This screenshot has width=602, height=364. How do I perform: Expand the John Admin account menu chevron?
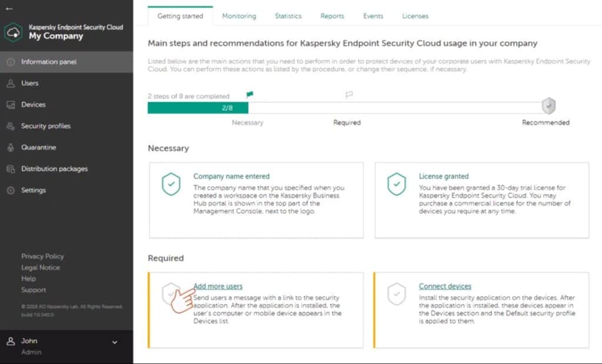[x=115, y=342]
